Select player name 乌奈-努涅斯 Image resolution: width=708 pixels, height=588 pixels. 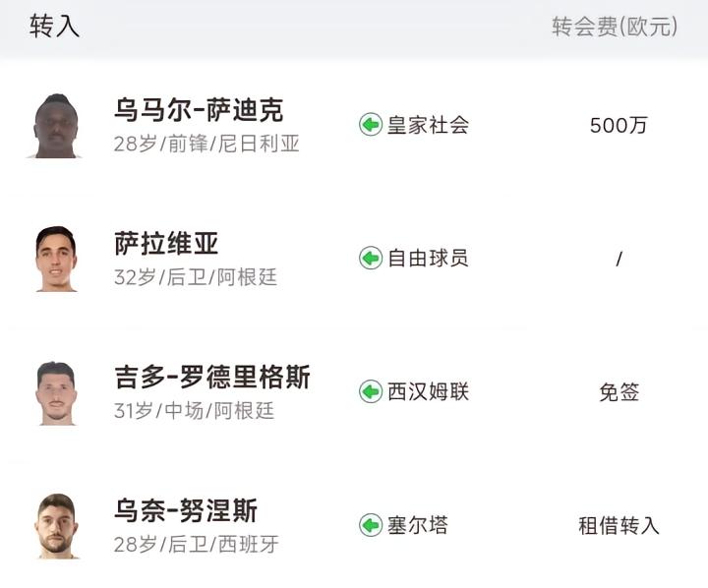pyautogui.click(x=186, y=510)
